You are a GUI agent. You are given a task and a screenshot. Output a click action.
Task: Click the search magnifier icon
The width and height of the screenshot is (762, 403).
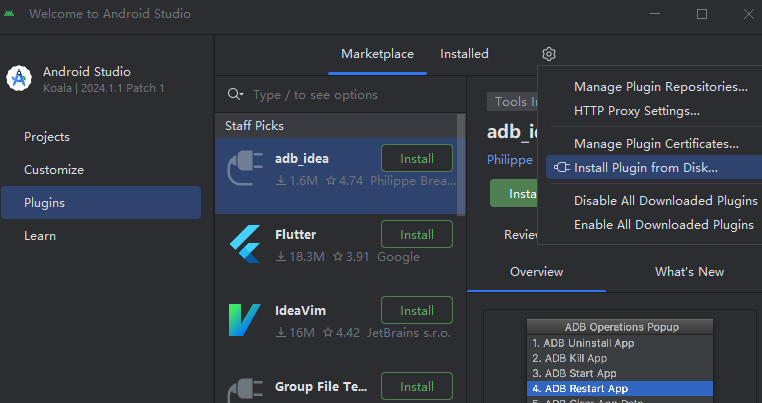235,94
